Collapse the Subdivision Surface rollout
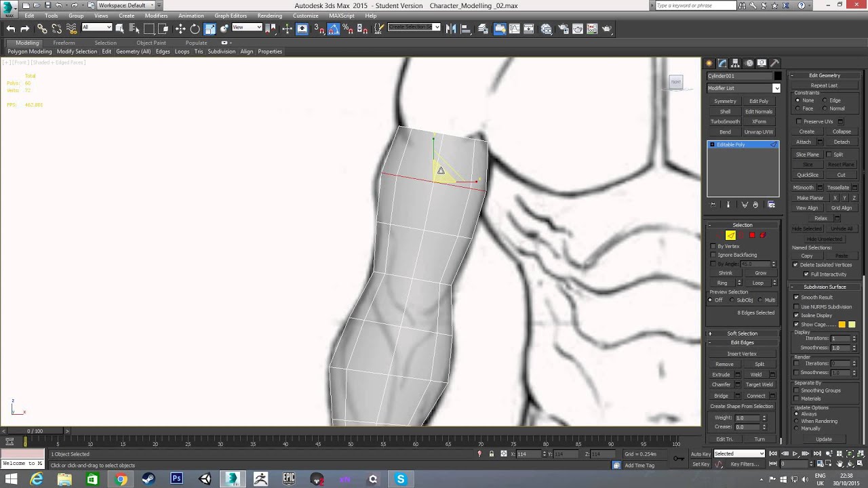Screen dimensions: 868x488 (825, 287)
